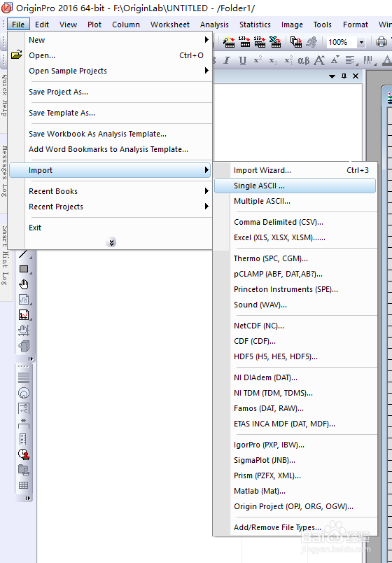This screenshot has height=563, width=392.
Task: Click the Import Wizard toolbar icon
Action: click(x=229, y=42)
